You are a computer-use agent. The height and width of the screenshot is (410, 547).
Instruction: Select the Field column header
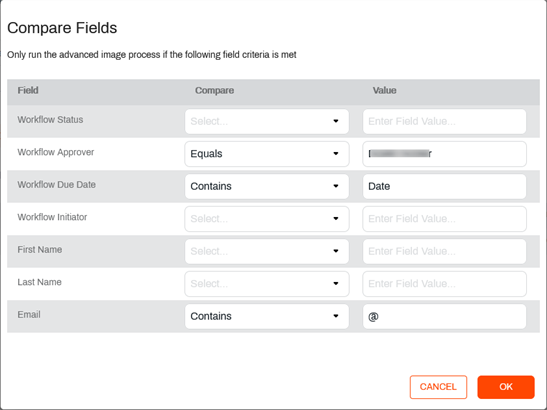28,90
